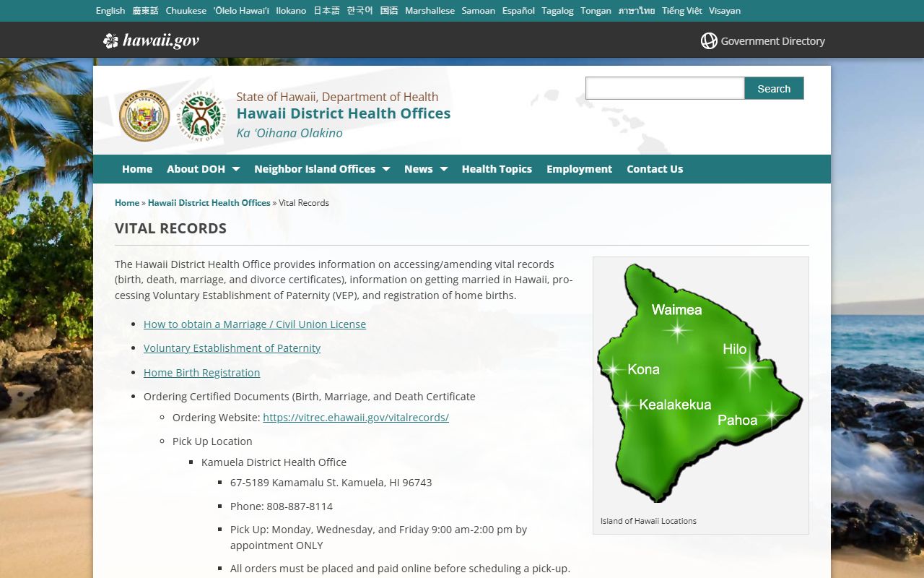924x578 pixels.
Task: Click the Ka ʻOihana Olakino subtitle
Action: (289, 133)
